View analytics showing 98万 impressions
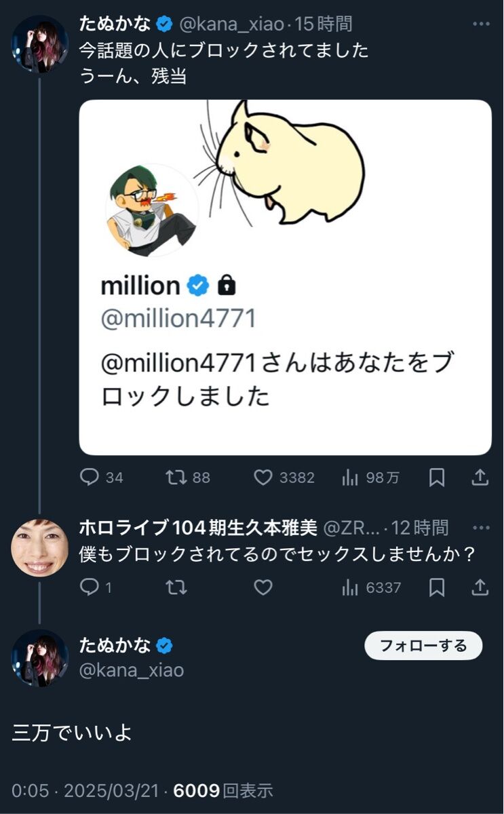Viewport: 504px width, 814px height. [x=351, y=478]
